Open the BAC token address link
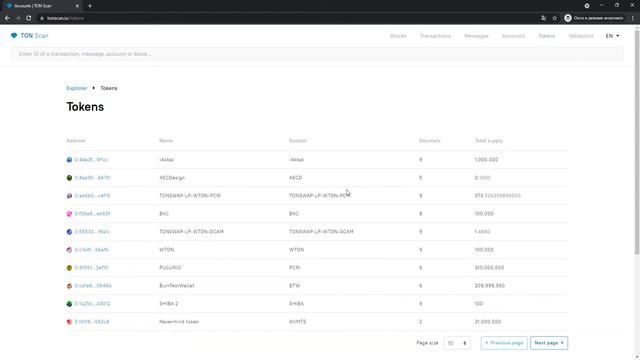Screen dimensions: 640x360 click(92, 214)
